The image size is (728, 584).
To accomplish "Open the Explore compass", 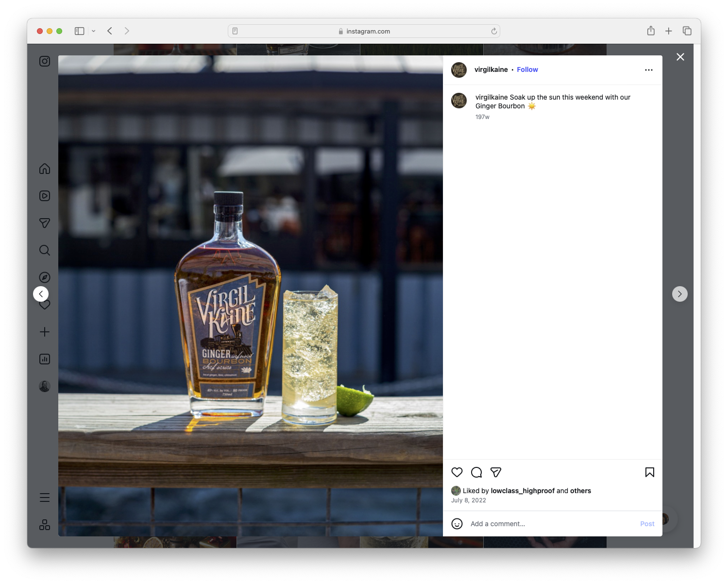I will pos(44,277).
